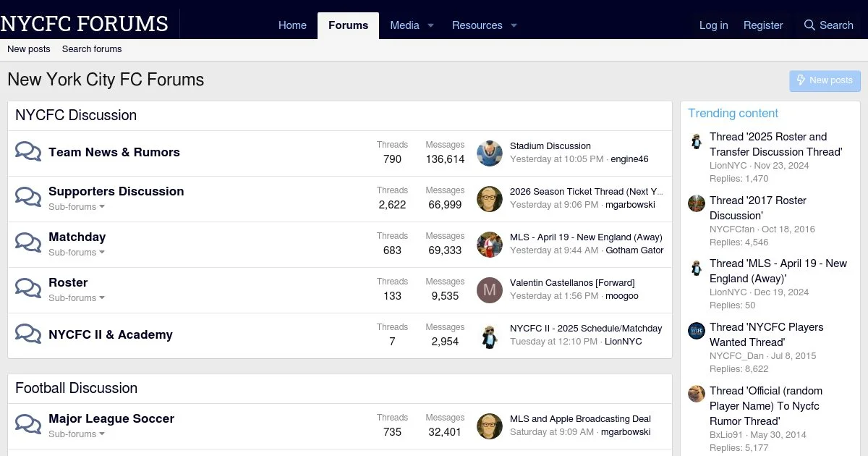This screenshot has height=456, width=868.
Task: Click the search magnifier icon
Action: 809,25
